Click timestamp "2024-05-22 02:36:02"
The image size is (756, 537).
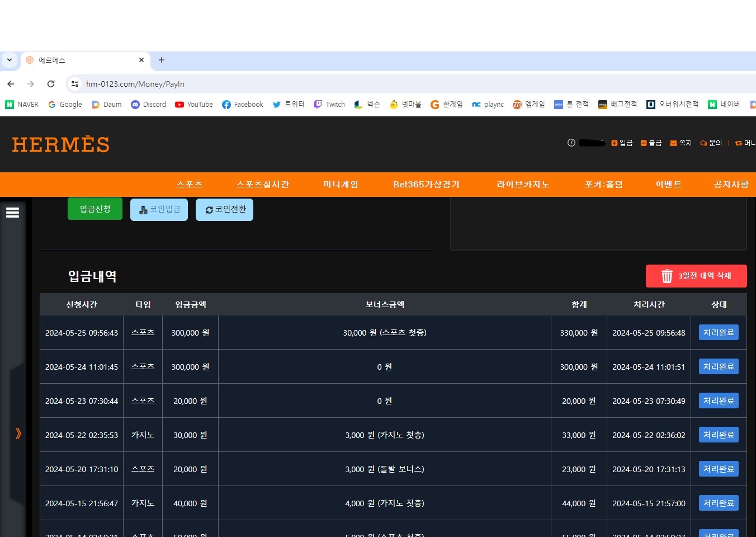coord(649,435)
